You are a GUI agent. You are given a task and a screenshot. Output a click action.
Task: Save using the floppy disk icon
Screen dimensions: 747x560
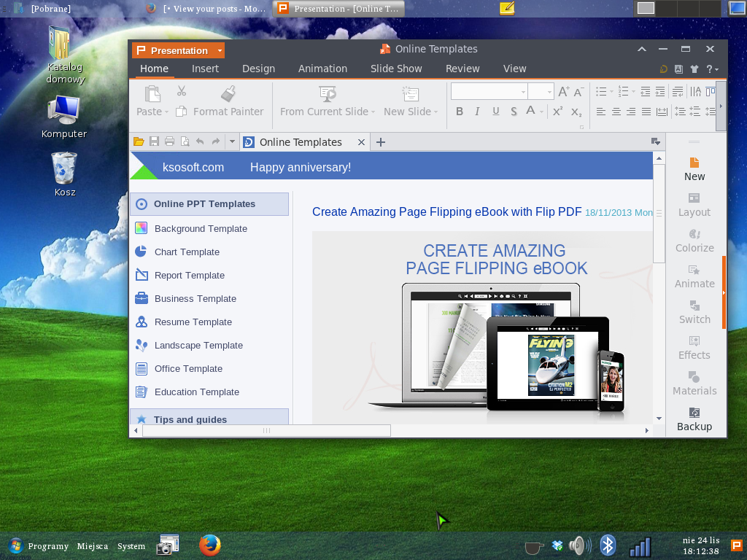tap(154, 141)
